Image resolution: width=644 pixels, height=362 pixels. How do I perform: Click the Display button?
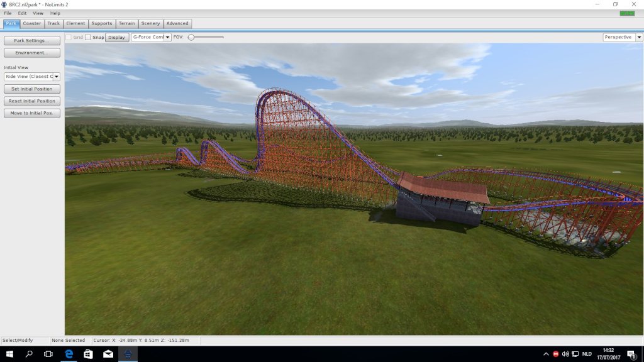point(117,37)
